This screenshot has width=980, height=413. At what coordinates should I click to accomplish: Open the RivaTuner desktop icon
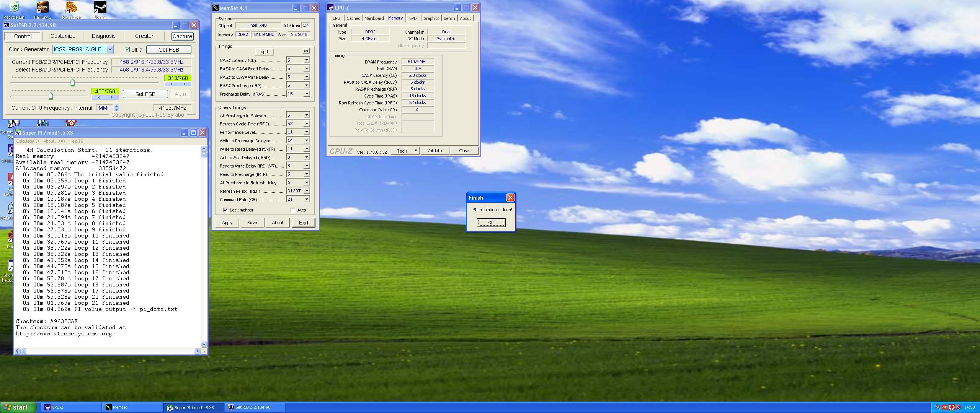click(x=71, y=8)
